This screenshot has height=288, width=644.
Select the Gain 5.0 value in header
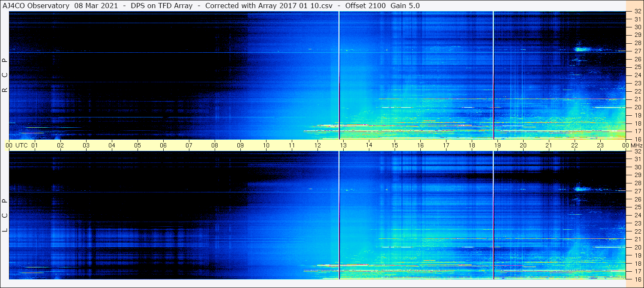(x=405, y=6)
